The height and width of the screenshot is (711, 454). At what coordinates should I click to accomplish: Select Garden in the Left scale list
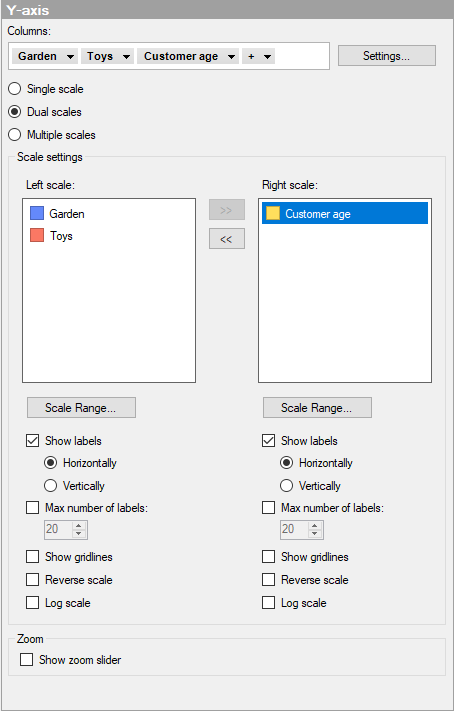pyautogui.click(x=67, y=214)
